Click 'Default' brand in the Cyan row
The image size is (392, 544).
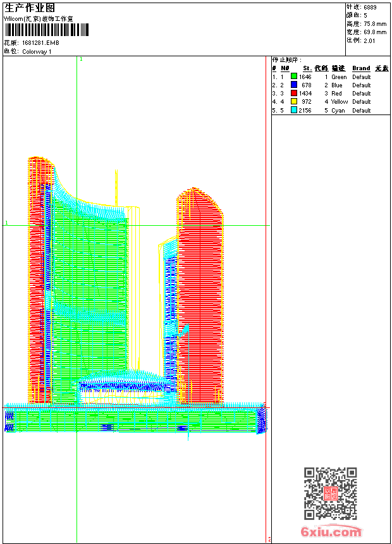pos(362,110)
